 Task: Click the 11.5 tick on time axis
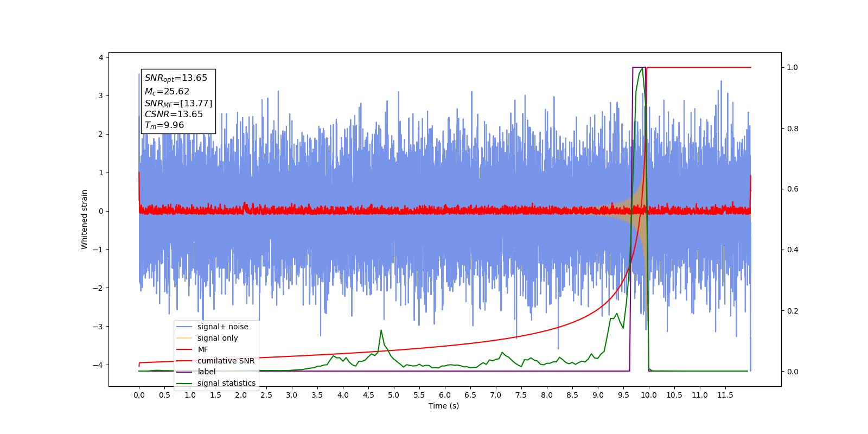(x=725, y=395)
